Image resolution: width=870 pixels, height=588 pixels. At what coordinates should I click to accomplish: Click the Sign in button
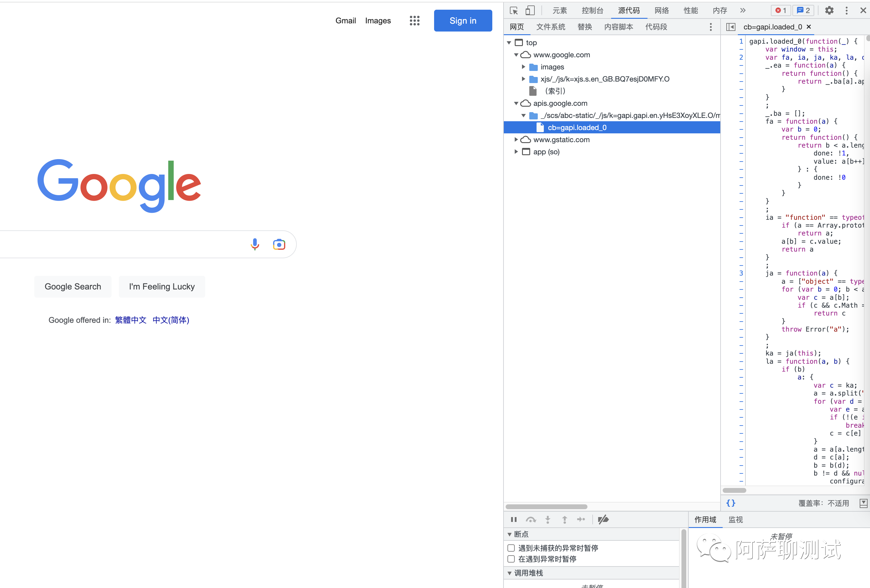463,21
